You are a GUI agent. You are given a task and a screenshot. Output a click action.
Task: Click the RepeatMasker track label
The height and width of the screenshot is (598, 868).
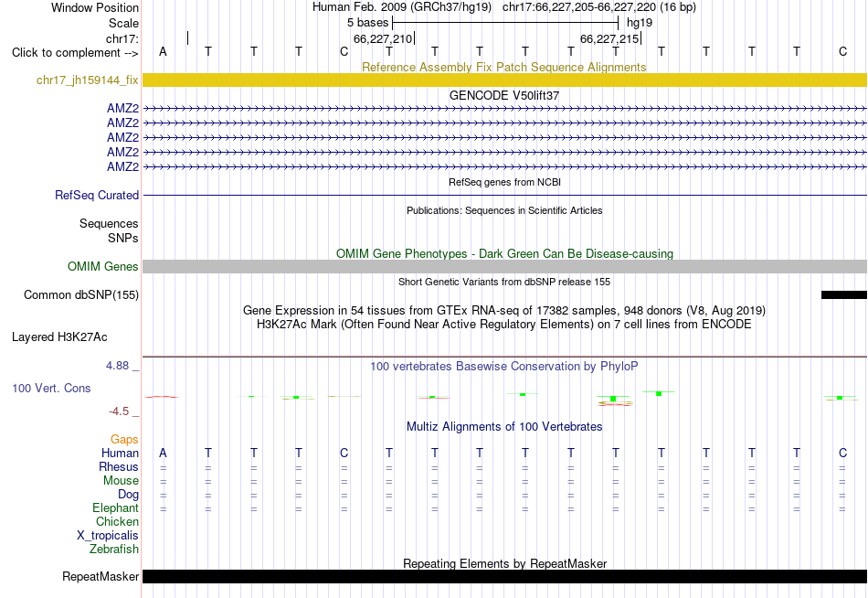pos(101,577)
